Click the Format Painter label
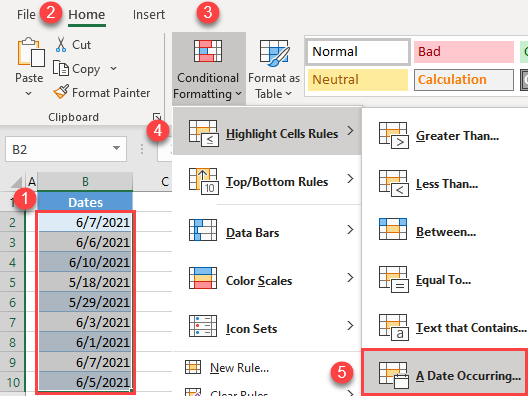Screen dimensions: 528x396 (x=111, y=93)
